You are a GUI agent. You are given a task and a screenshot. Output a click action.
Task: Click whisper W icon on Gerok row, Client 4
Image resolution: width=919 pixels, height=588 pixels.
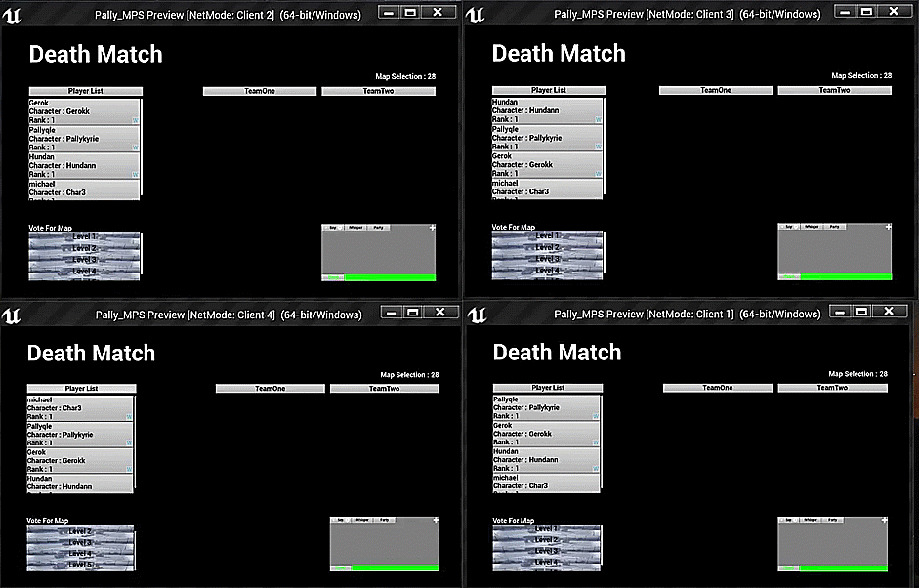pyautogui.click(x=129, y=469)
